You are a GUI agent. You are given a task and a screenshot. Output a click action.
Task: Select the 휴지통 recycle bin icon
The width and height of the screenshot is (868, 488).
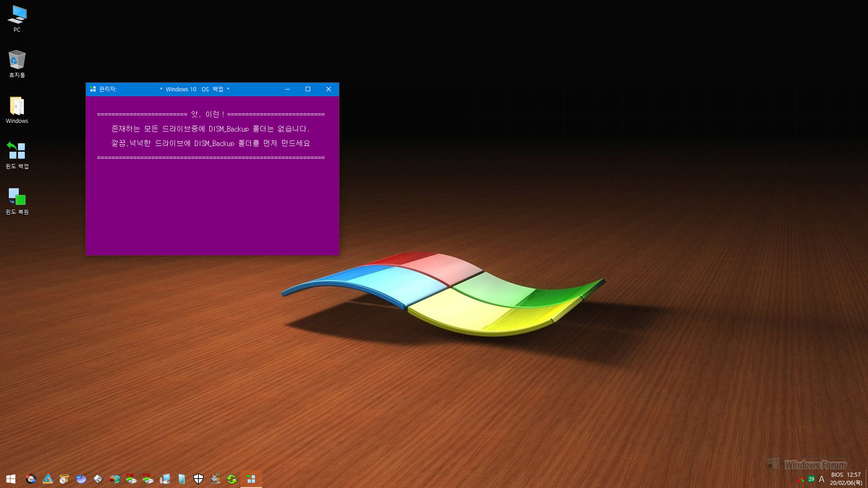point(17,64)
